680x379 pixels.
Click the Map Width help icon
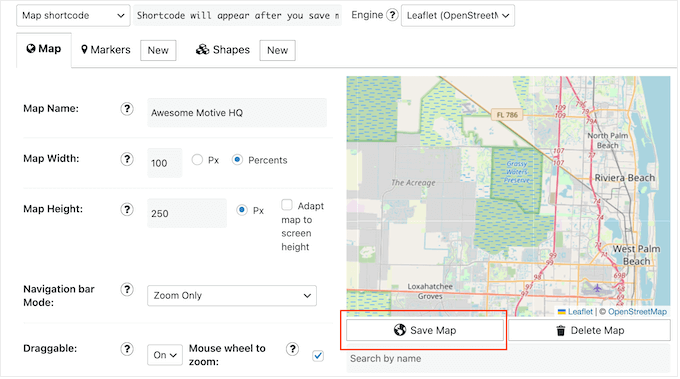(127, 159)
